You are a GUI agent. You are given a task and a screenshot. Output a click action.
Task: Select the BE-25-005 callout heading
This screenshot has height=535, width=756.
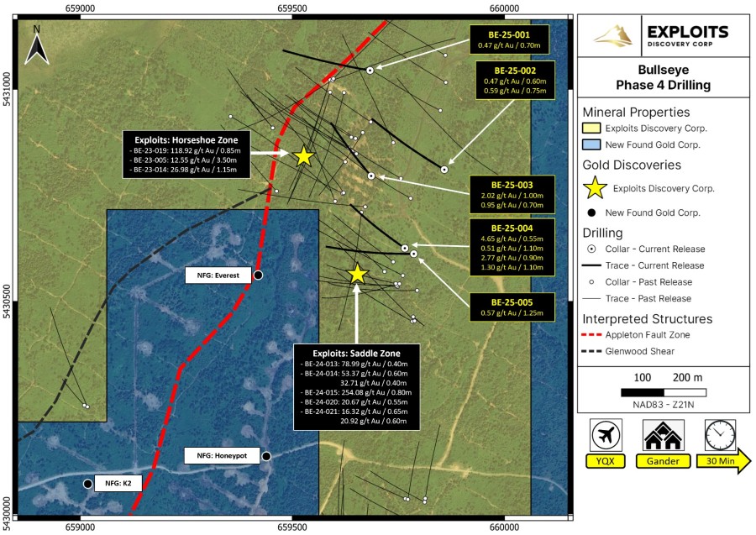(512, 302)
